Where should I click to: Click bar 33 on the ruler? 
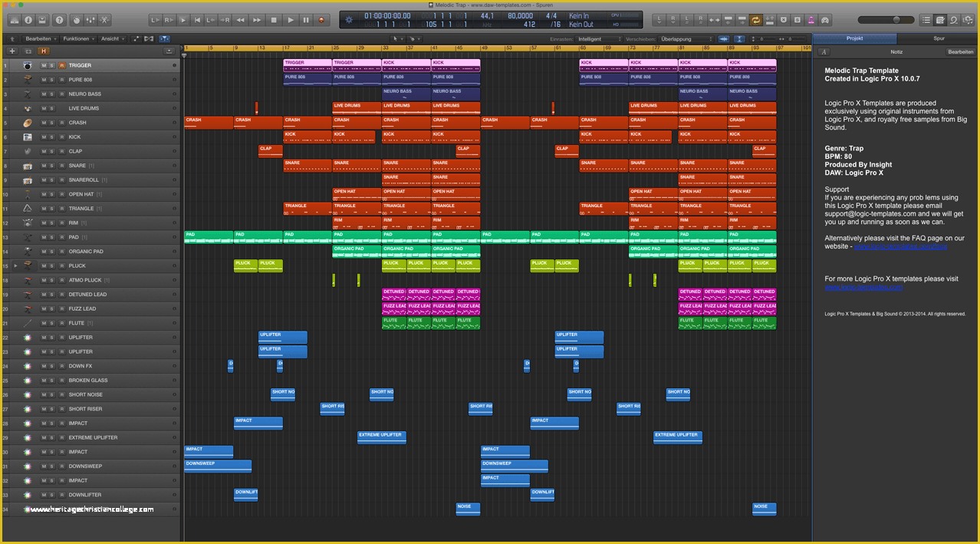tap(384, 48)
